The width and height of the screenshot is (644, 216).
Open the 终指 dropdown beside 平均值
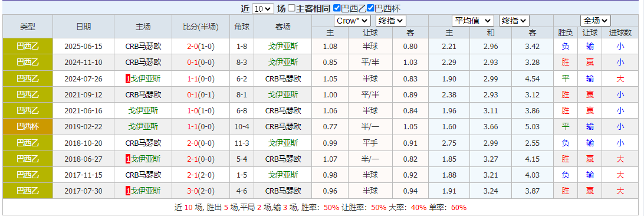pos(514,21)
